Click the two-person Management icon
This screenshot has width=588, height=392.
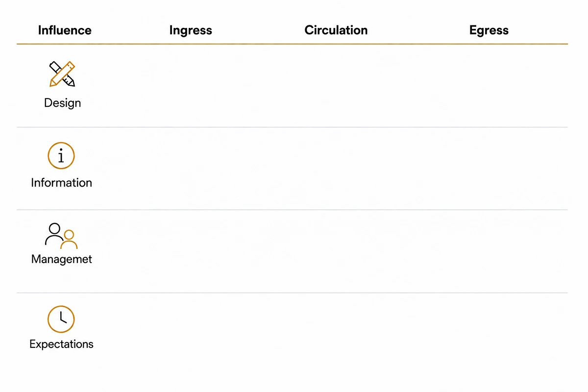pos(61,236)
